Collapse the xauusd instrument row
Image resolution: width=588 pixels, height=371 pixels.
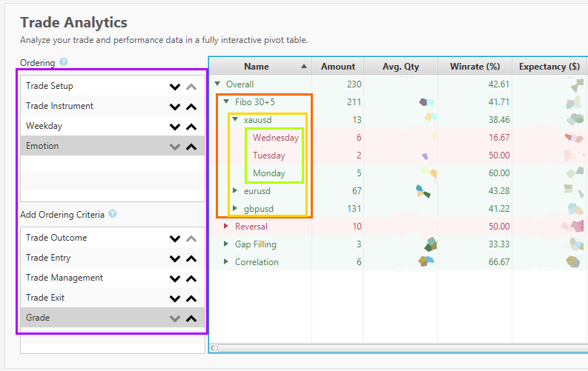[x=235, y=119]
